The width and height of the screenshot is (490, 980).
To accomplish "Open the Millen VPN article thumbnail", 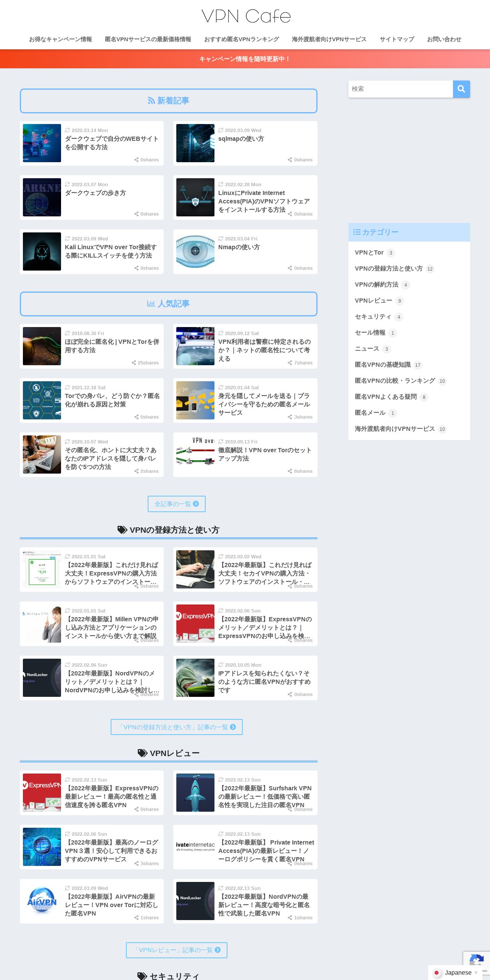I will [42, 624].
